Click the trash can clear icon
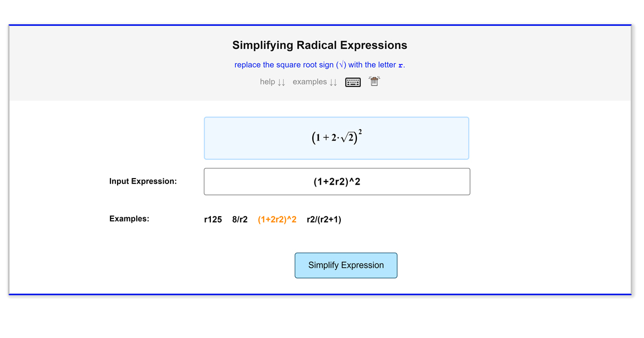The image size is (644, 338). point(374,82)
